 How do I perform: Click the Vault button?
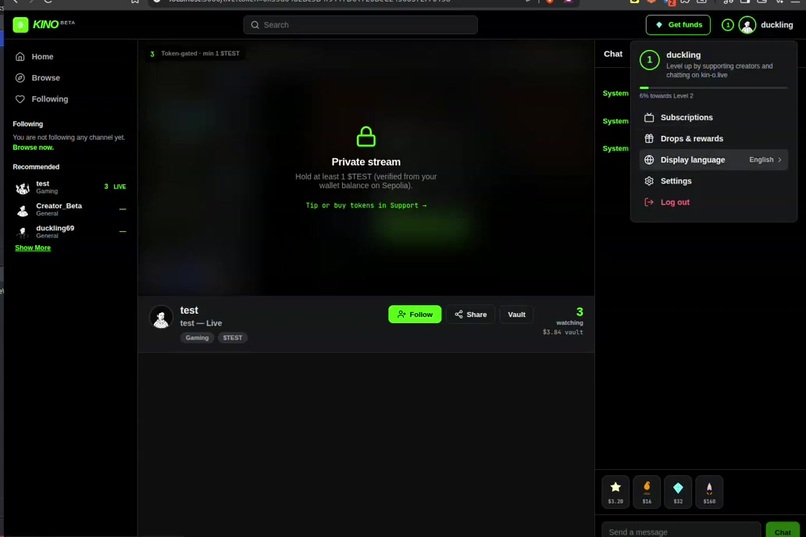click(x=516, y=314)
